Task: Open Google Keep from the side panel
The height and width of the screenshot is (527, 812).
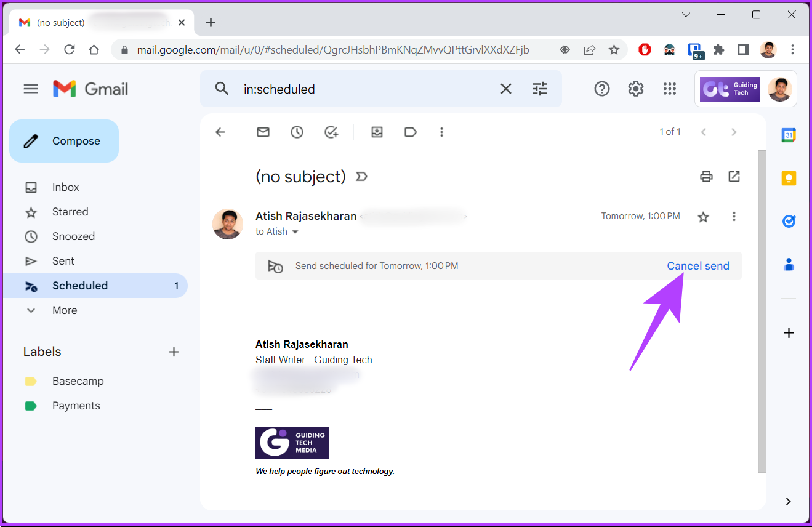Action: click(789, 178)
